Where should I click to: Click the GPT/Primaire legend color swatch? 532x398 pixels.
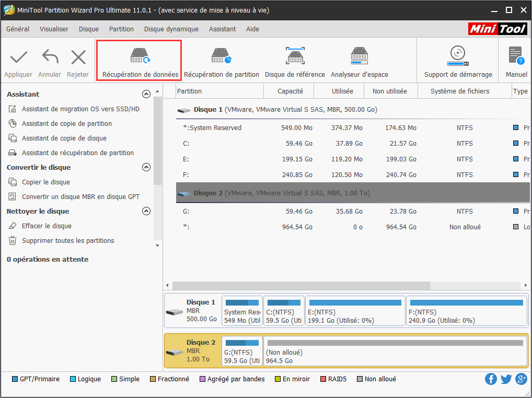tap(15, 379)
